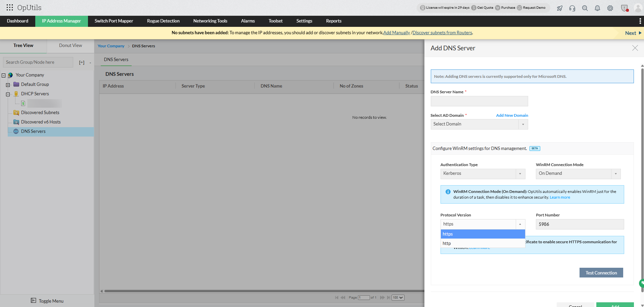The width and height of the screenshot is (644, 307).
Task: Click the horizontal scrollbar of DNS table
Action: click(x=264, y=291)
